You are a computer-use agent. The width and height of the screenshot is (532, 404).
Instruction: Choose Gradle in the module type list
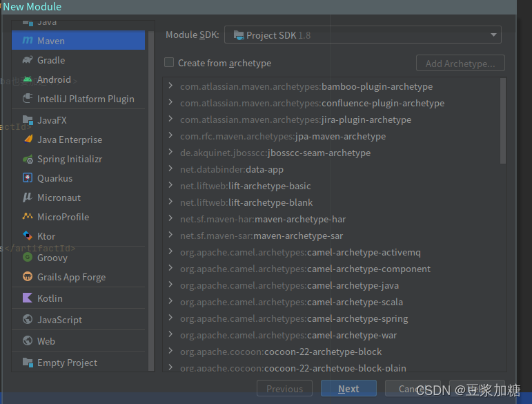[x=79, y=60]
